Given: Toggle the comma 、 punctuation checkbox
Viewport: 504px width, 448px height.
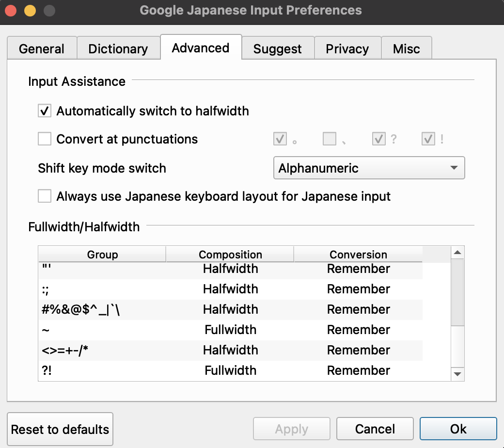Looking at the screenshot, I should coord(330,139).
